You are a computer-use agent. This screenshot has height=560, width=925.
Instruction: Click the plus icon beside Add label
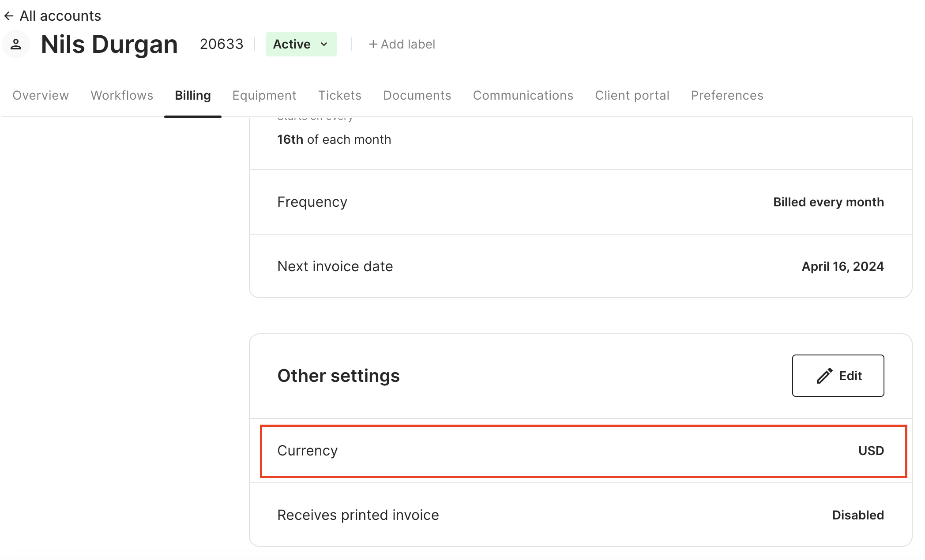pyautogui.click(x=373, y=44)
